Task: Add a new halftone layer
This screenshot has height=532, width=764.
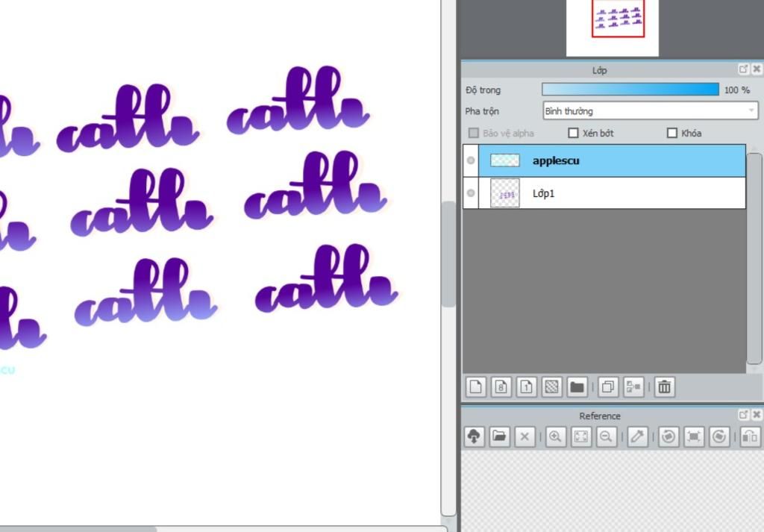Action: coord(551,387)
